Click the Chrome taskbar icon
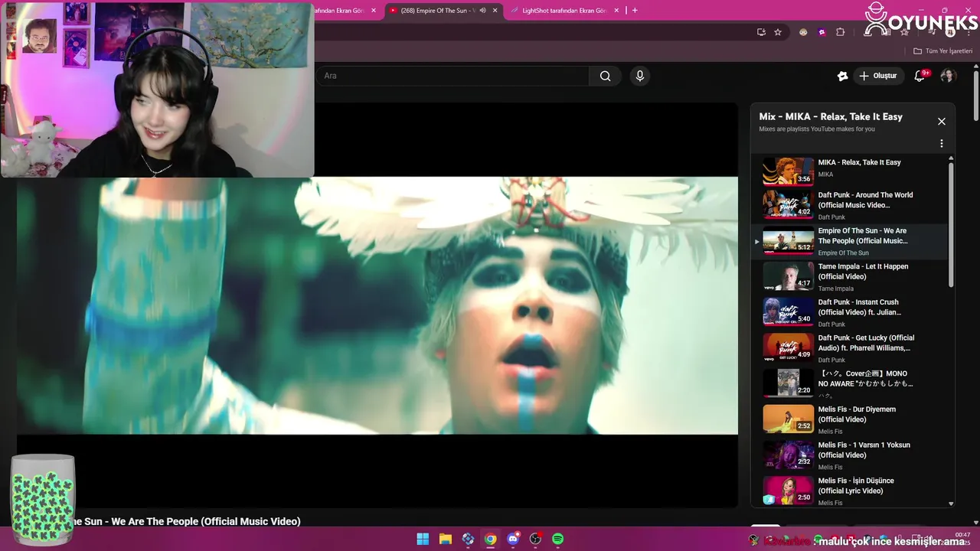 click(x=491, y=539)
